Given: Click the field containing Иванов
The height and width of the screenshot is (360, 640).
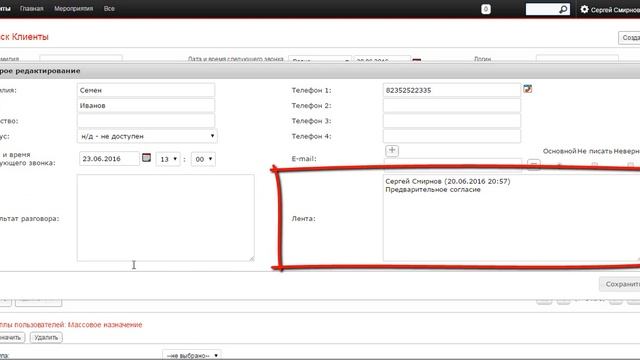Looking at the screenshot, I should [146, 105].
